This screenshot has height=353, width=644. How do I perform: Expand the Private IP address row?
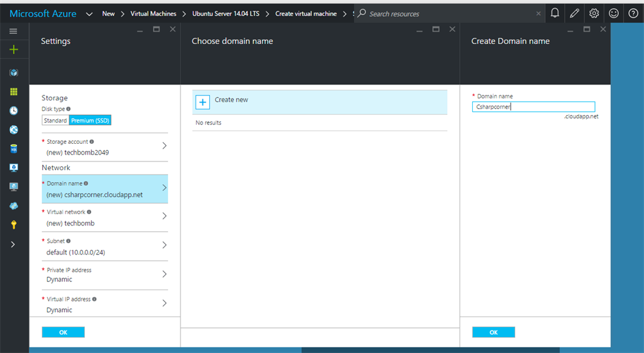pyautogui.click(x=105, y=275)
